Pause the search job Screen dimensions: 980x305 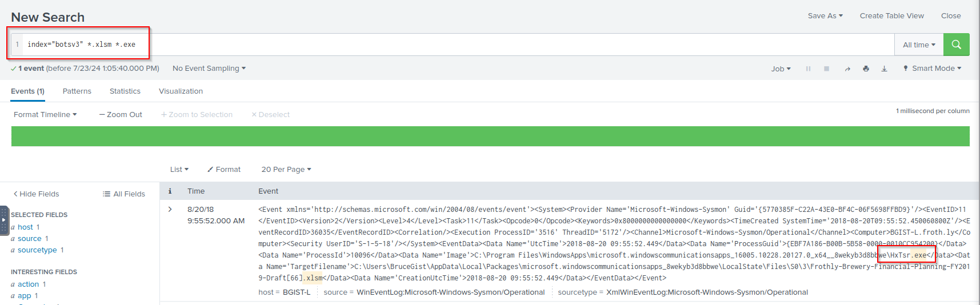(808, 69)
